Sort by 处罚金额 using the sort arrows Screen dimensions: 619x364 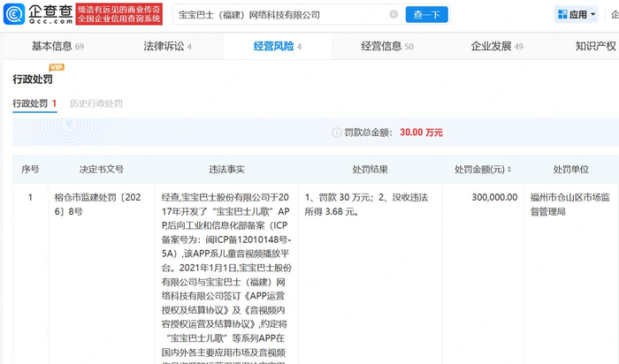coord(508,169)
